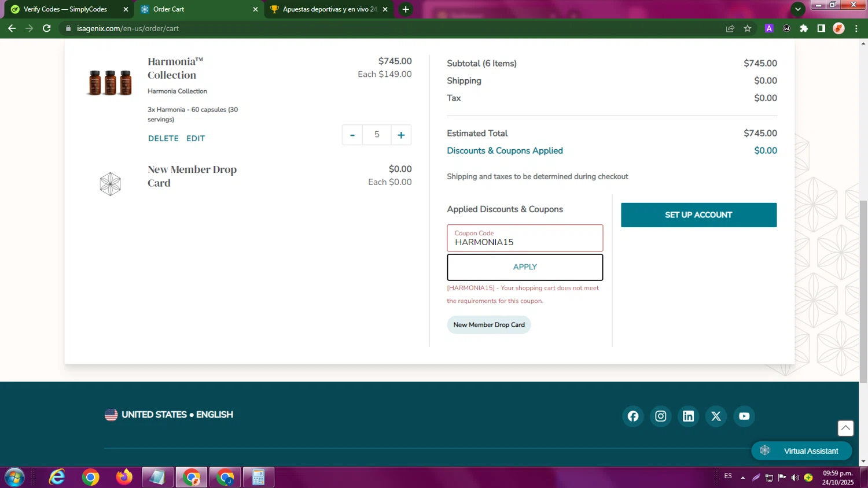Viewport: 868px width, 488px height.
Task: Switch to Verify Codes SimplyCodes tab
Action: point(65,9)
